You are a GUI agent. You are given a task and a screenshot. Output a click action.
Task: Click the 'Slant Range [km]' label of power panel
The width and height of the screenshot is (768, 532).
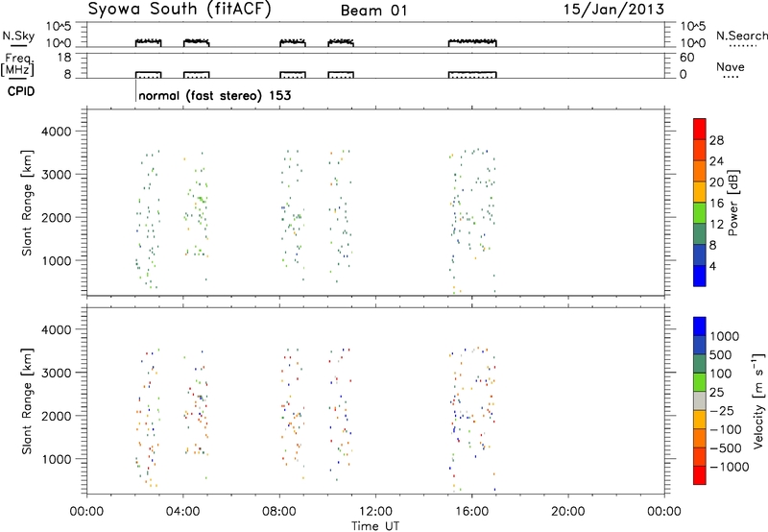tap(27, 203)
